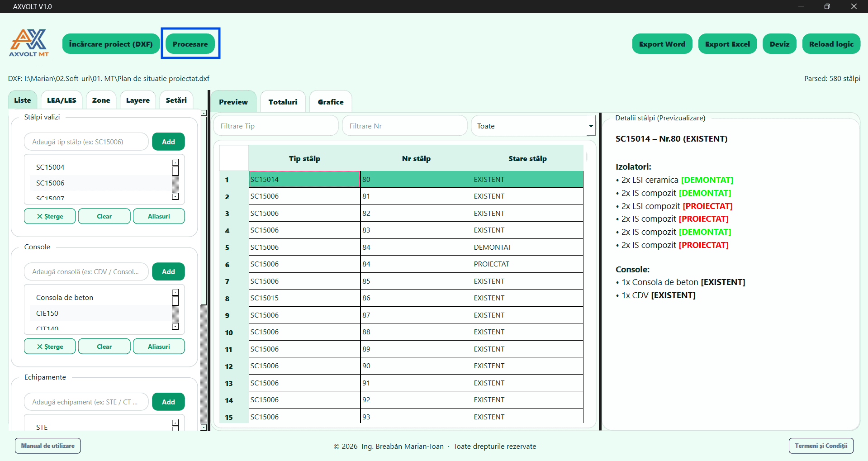
Task: Clear the Stâlpi valizi list
Action: click(x=104, y=216)
